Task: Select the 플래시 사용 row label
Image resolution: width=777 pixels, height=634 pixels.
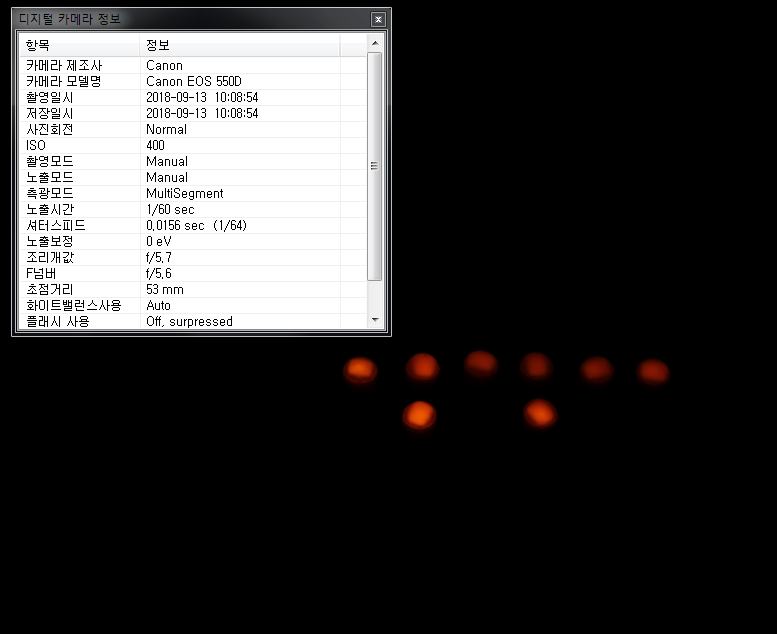Action: point(57,321)
